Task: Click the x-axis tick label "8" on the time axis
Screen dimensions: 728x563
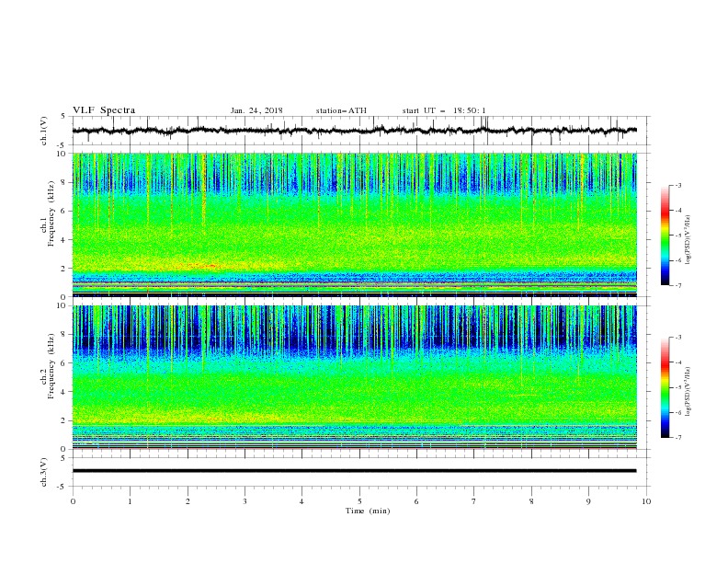Action: pyautogui.click(x=531, y=501)
